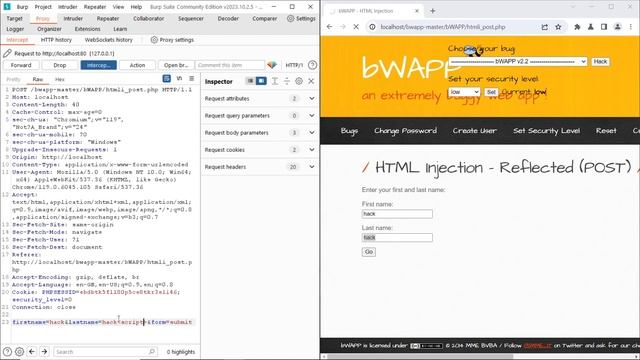Go to next search match arrow
Image resolution: width=640 pixels, height=360 pixels.
44,351
